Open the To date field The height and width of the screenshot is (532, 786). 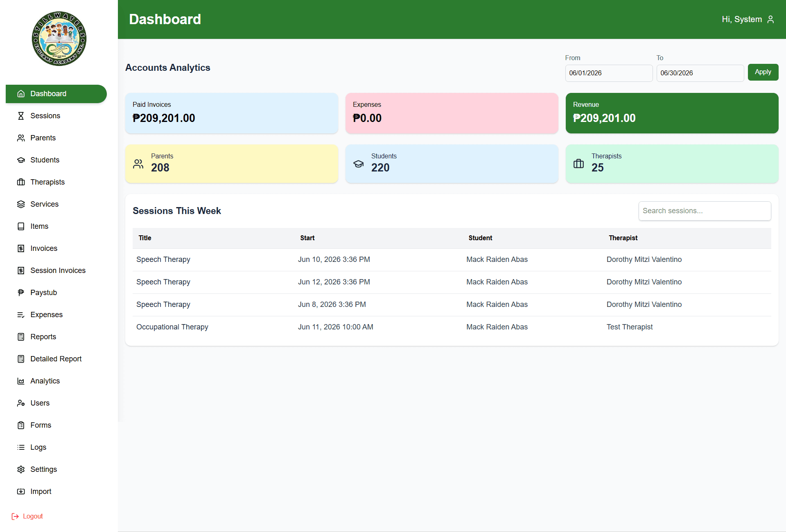point(700,73)
